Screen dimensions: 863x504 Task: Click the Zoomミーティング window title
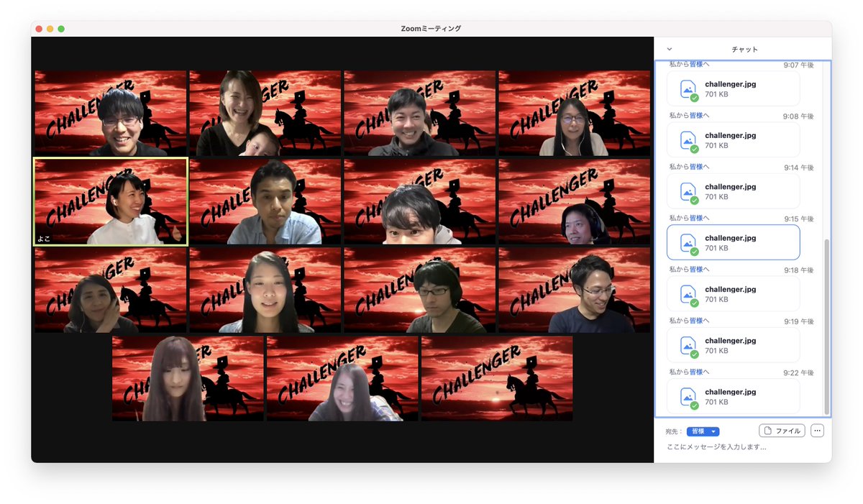point(431,29)
